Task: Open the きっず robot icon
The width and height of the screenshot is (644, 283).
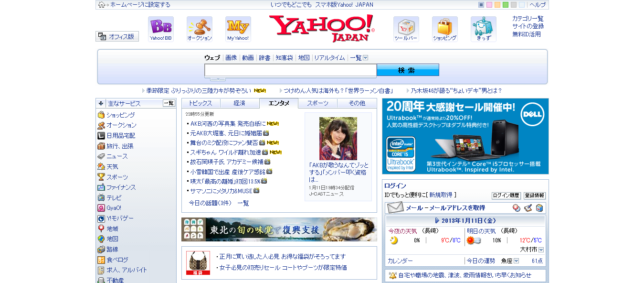Action: (484, 29)
